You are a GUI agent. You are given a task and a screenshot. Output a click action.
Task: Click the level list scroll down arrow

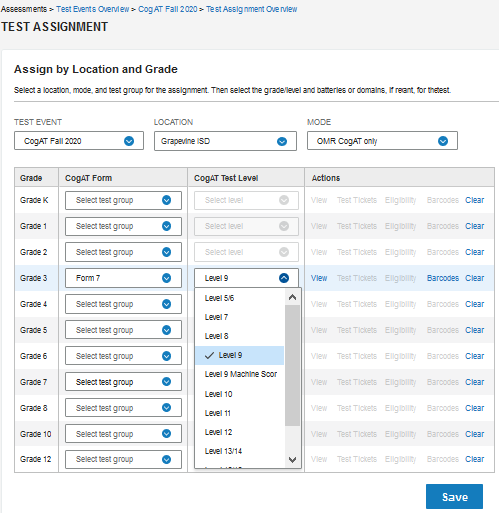(292, 460)
